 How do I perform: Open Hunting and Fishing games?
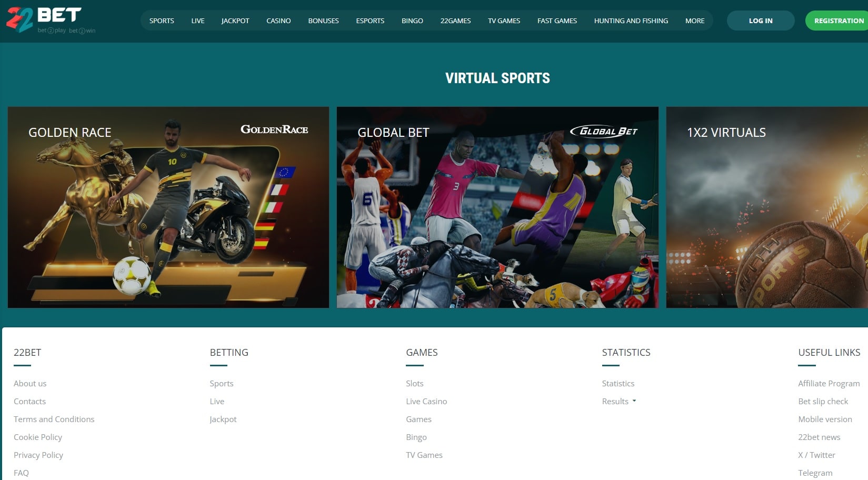tap(631, 21)
